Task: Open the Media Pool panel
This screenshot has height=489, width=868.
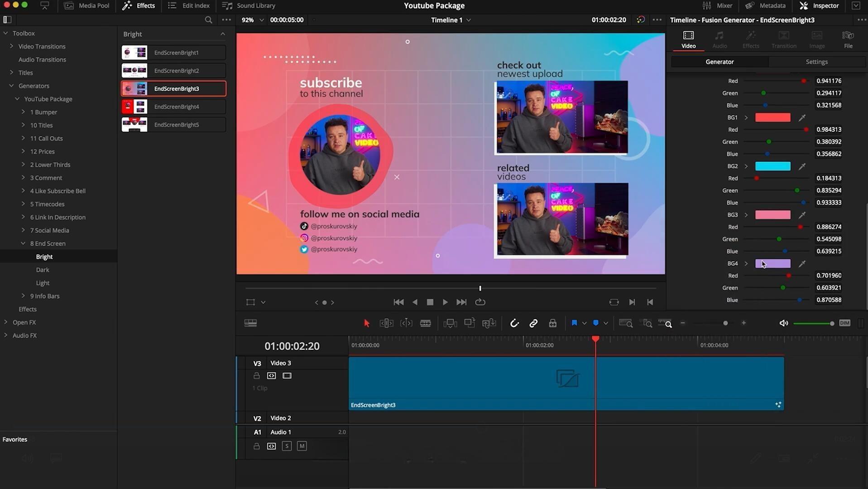Action: tap(87, 5)
